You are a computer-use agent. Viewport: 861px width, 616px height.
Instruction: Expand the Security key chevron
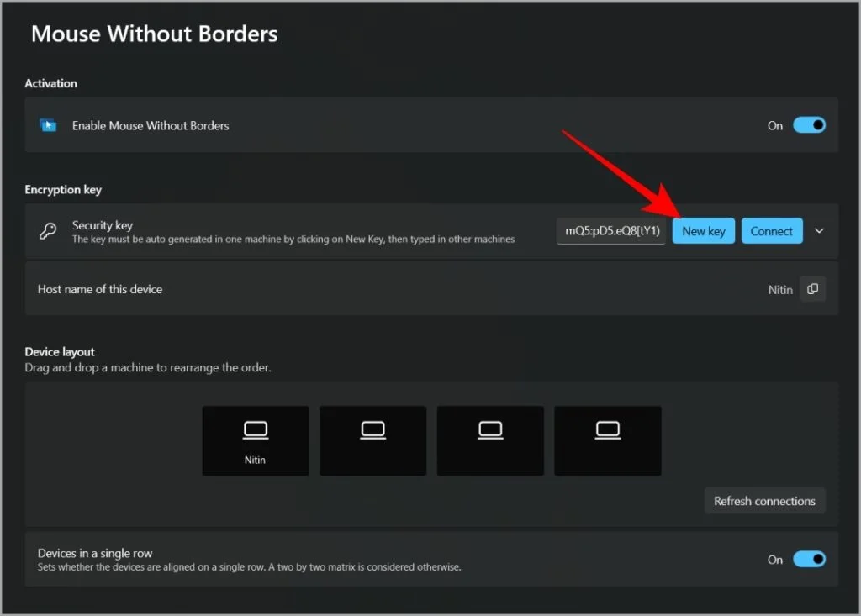819,231
